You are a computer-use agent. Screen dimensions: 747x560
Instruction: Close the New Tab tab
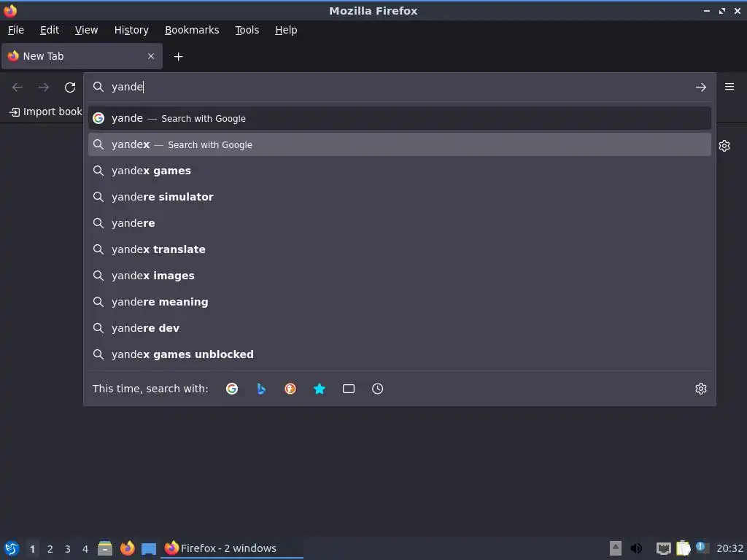[x=151, y=56]
